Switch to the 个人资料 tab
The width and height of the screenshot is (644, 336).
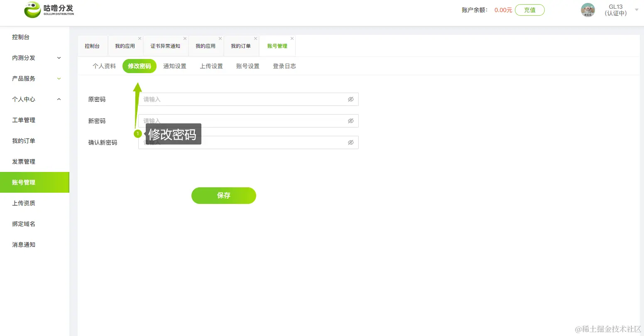point(104,66)
